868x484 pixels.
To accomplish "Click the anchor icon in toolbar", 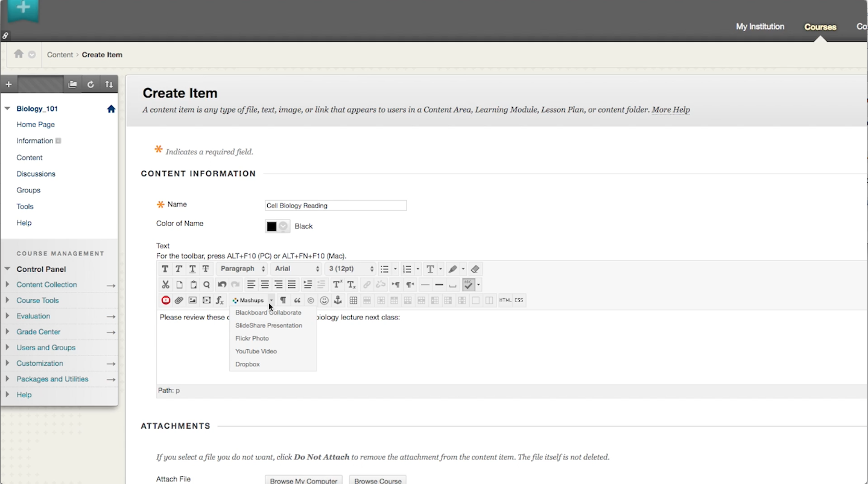I will pos(338,300).
